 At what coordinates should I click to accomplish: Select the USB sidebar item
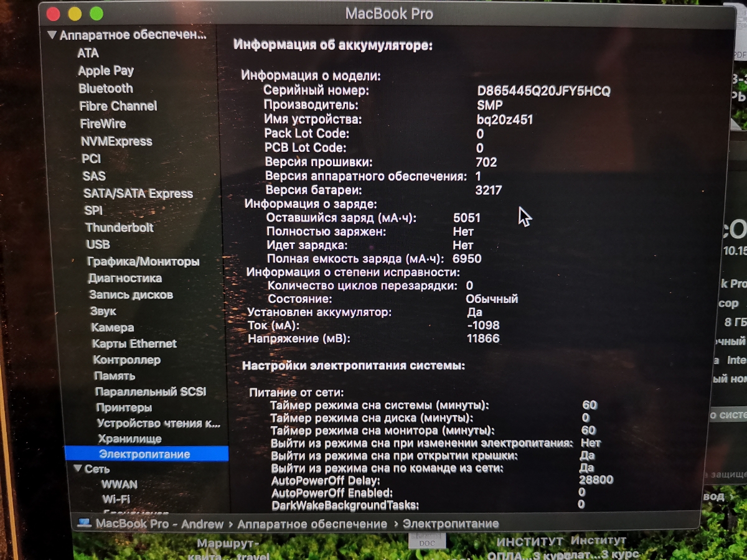[98, 245]
